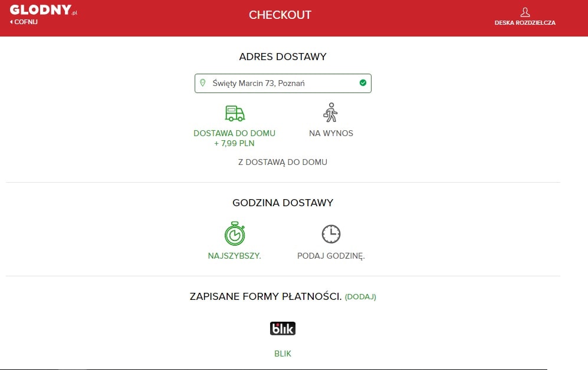The height and width of the screenshot is (370, 588).
Task: Choose the green stopwatch fastest icon
Action: (235, 233)
